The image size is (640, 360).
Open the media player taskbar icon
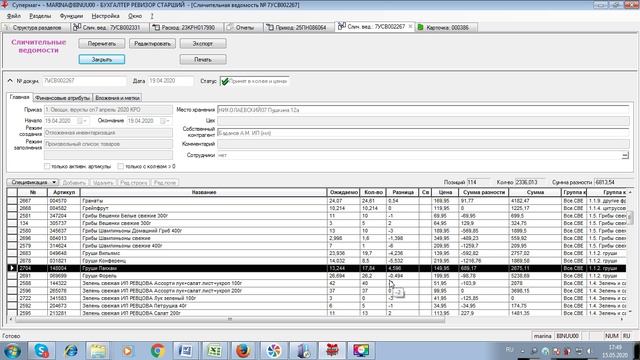(127, 351)
